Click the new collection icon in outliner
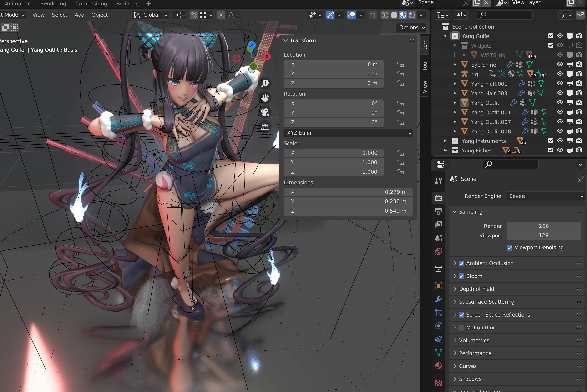Viewport: 587px width, 392px height. point(580,15)
